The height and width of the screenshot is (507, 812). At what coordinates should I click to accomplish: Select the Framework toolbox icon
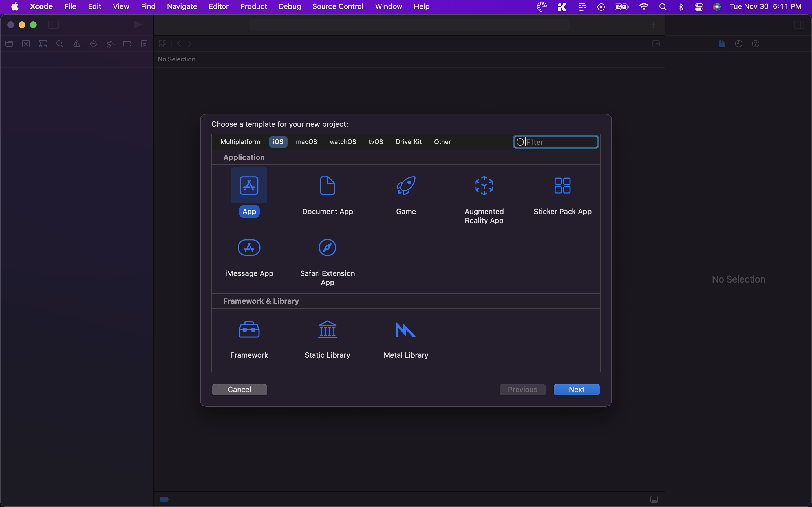click(x=249, y=329)
